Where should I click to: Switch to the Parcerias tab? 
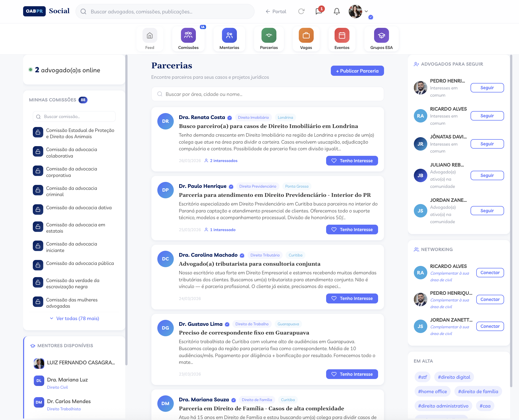(269, 39)
